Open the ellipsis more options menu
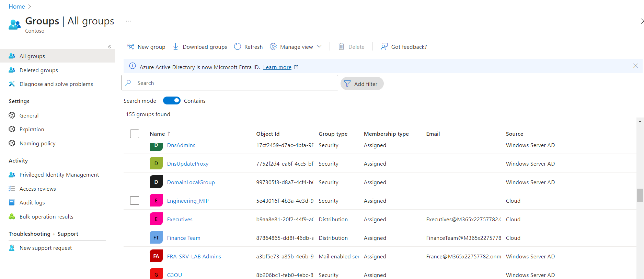Viewport: 644px width, 279px height. [128, 21]
